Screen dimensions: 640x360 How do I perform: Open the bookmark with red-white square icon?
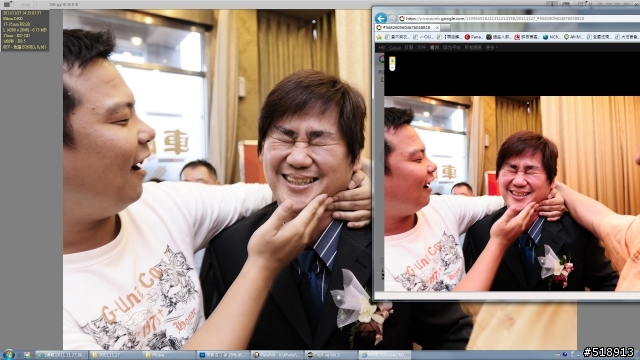click(x=527, y=37)
